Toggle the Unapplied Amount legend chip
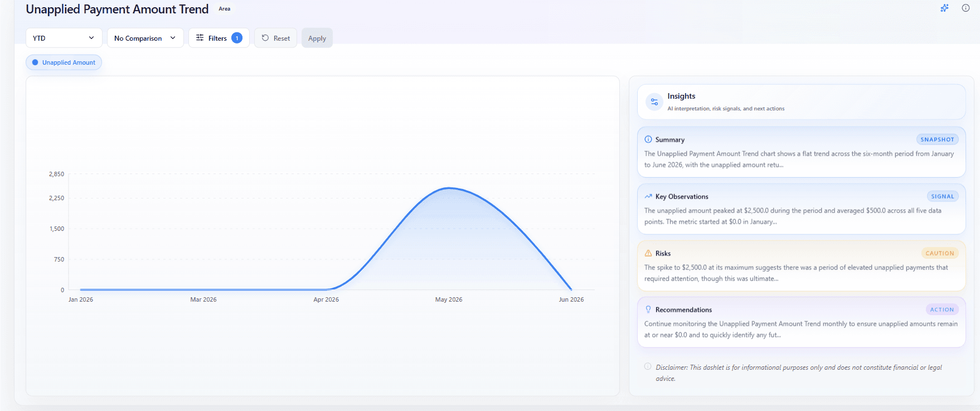This screenshot has width=980, height=411. tap(64, 62)
